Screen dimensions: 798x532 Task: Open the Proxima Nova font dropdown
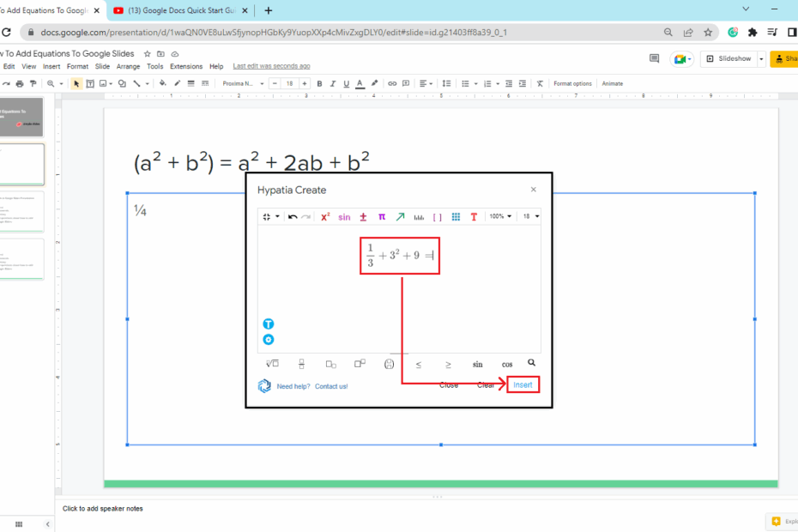pyautogui.click(x=243, y=83)
